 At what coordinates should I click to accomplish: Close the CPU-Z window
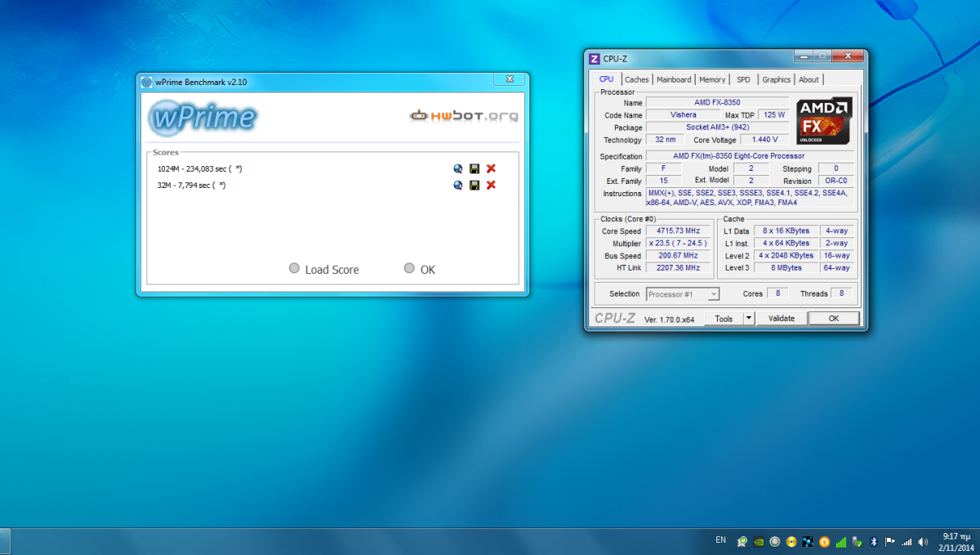849,56
